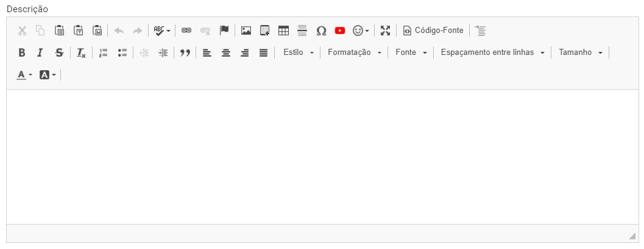Screen dimensions: 644x249
Task: Insert an anchor using flag icon
Action: [x=224, y=31]
